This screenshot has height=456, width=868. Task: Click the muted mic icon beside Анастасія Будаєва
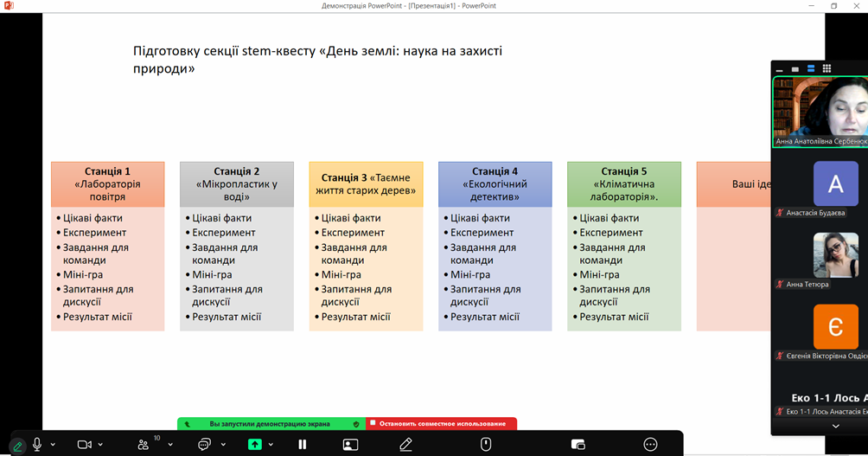[780, 213]
